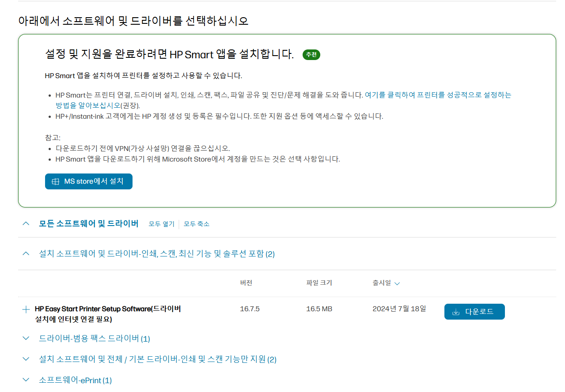Click the download arrow icon in 다운로드 button

[x=456, y=312]
